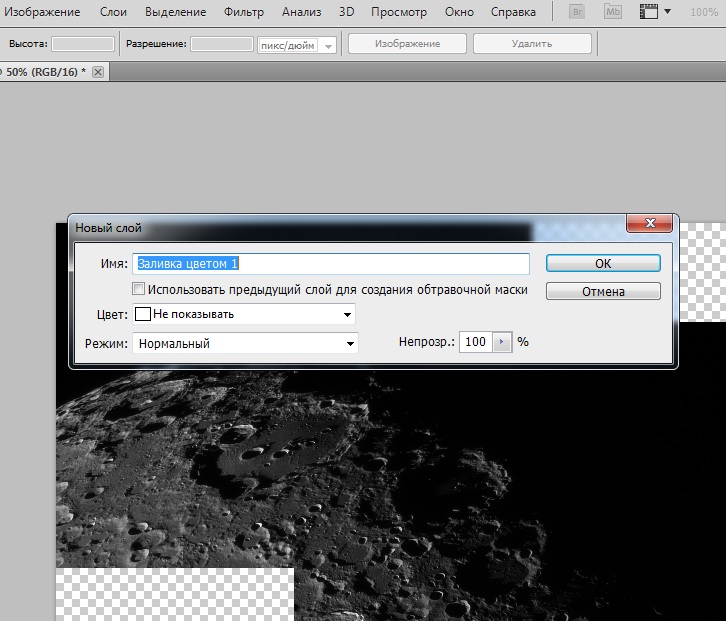
Task: Open the пикс/дюйм units dropdown
Action: 297,45
